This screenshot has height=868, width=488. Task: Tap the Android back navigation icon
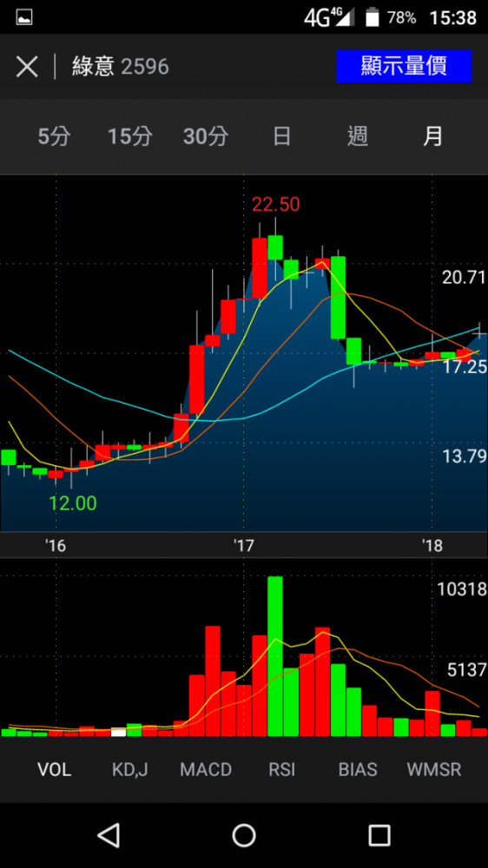click(x=109, y=835)
